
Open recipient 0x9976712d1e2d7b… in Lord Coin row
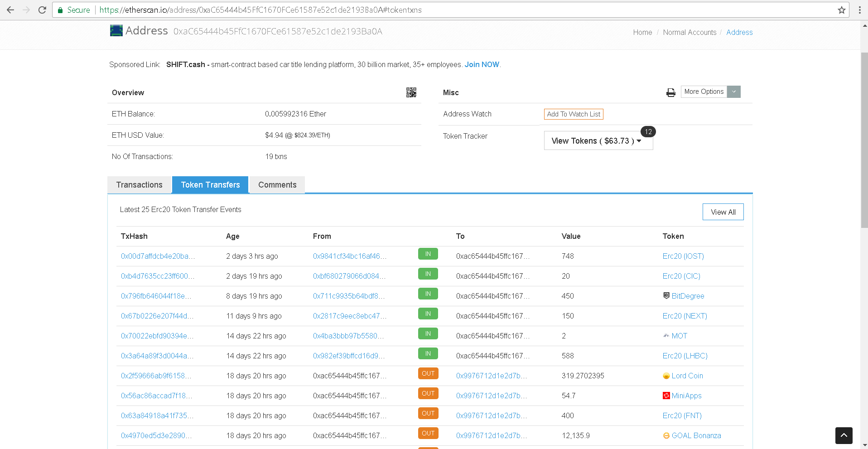pyautogui.click(x=492, y=376)
